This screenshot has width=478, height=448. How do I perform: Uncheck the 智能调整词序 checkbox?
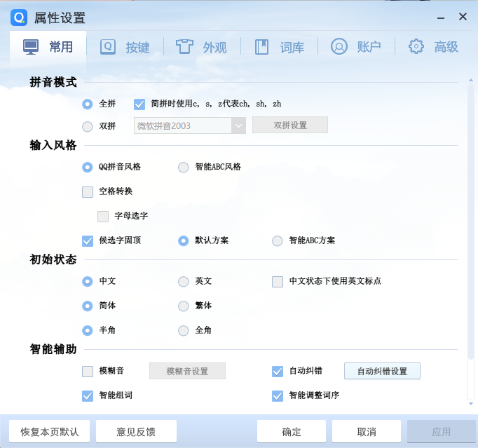278,396
